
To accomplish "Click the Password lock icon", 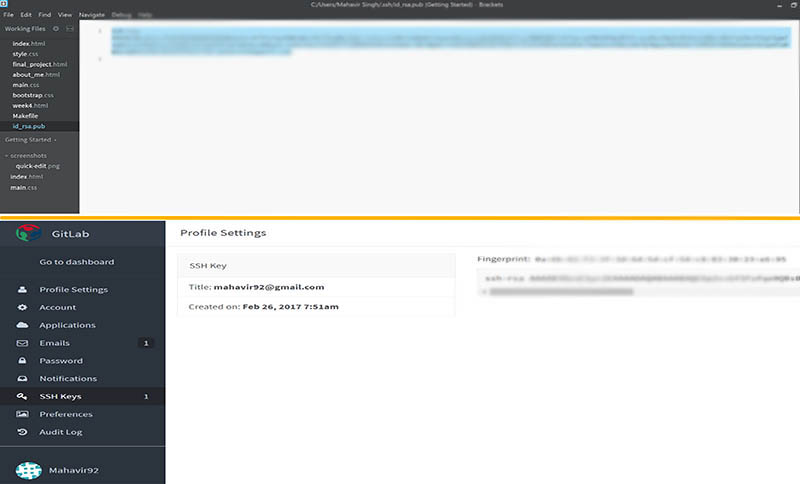I will [22, 361].
